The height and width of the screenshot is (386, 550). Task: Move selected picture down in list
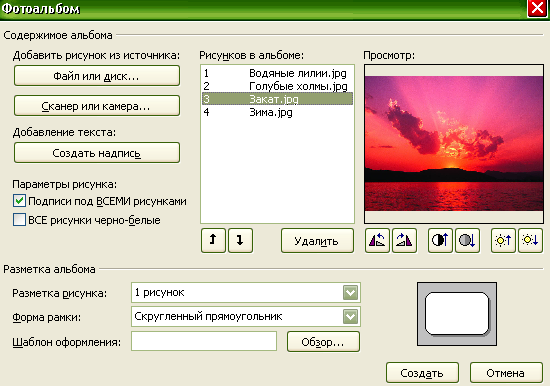tap(240, 240)
